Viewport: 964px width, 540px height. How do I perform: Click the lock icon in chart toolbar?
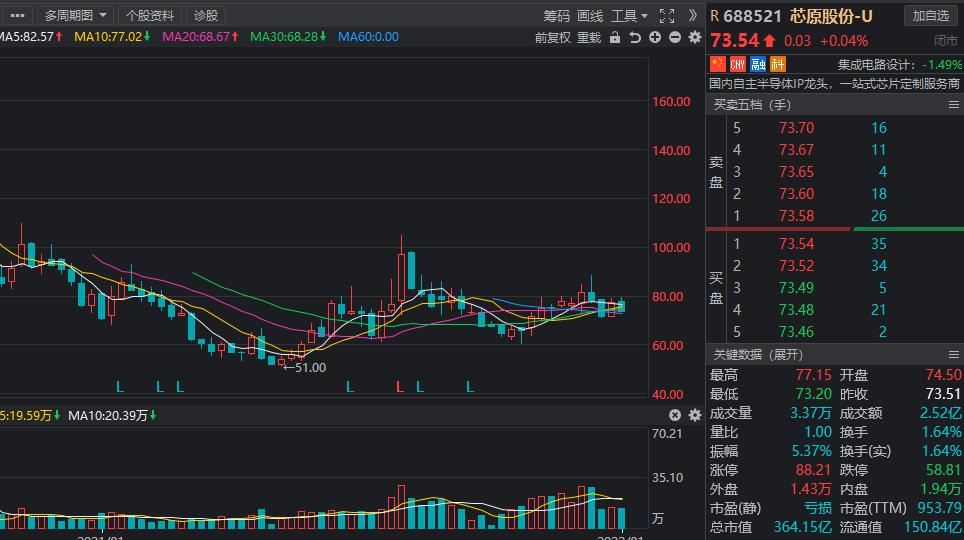tap(615, 37)
